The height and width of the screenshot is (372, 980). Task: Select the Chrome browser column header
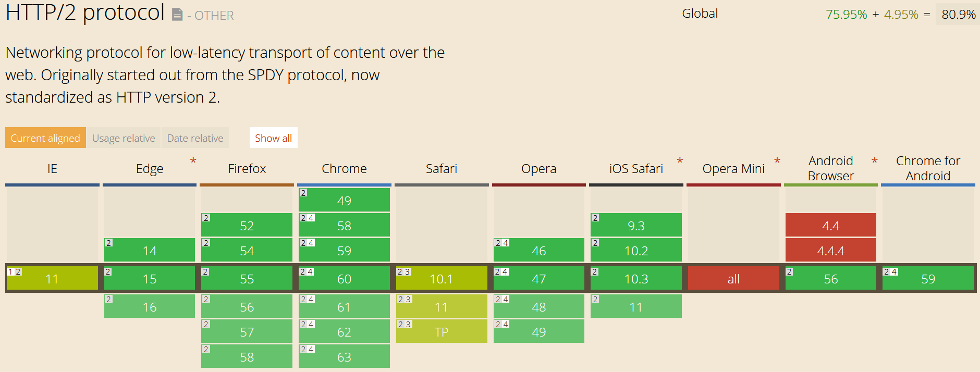344,169
